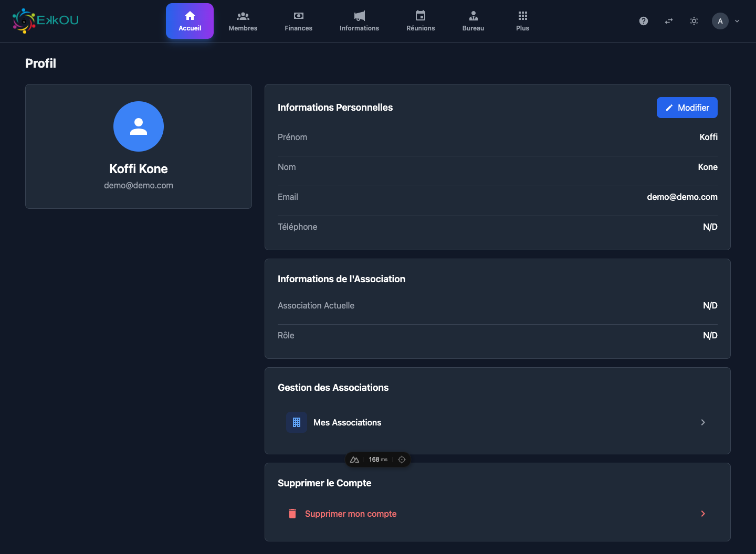The width and height of the screenshot is (756, 554).
Task: Click the Supprimer le Compte heading
Action: point(324,483)
